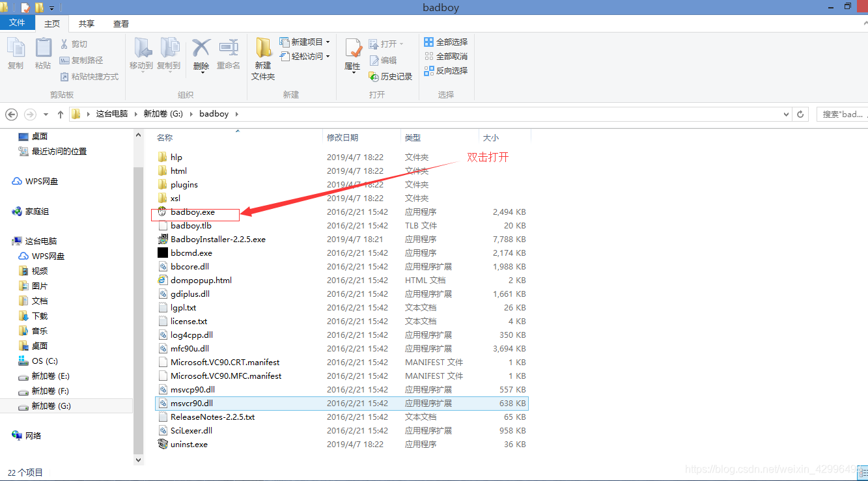The height and width of the screenshot is (481, 868).
Task: Open the Easy access dropdown
Action: pyautogui.click(x=305, y=57)
